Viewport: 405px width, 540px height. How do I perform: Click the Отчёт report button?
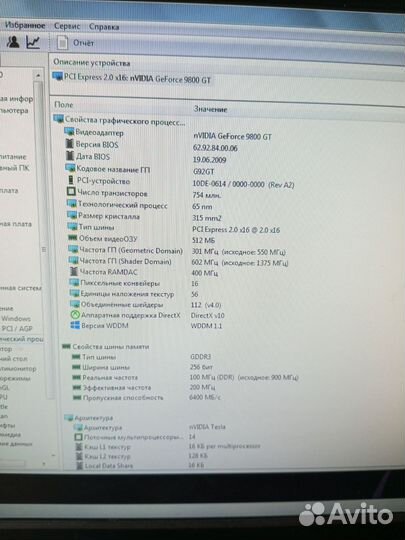point(75,43)
